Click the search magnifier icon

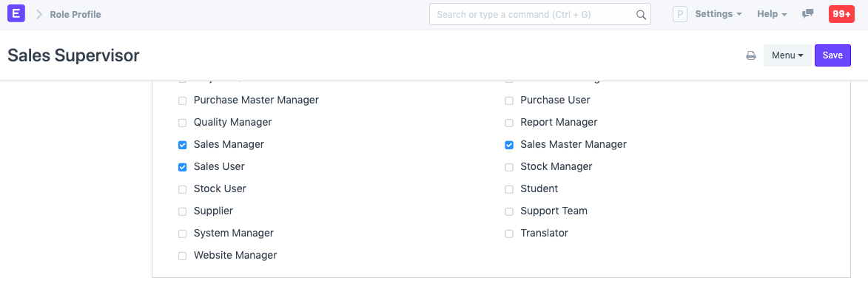(641, 15)
